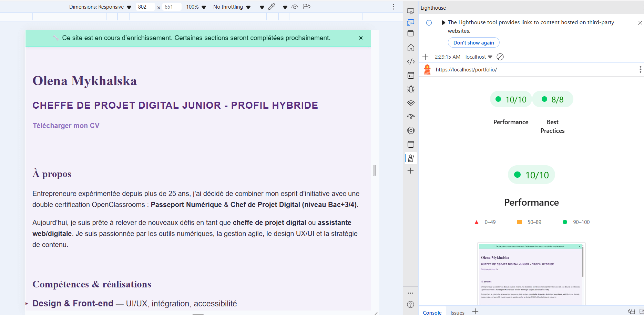The width and height of the screenshot is (644, 315).
Task: Jump to Performance via top 10/10 gauge
Action: pos(511,99)
